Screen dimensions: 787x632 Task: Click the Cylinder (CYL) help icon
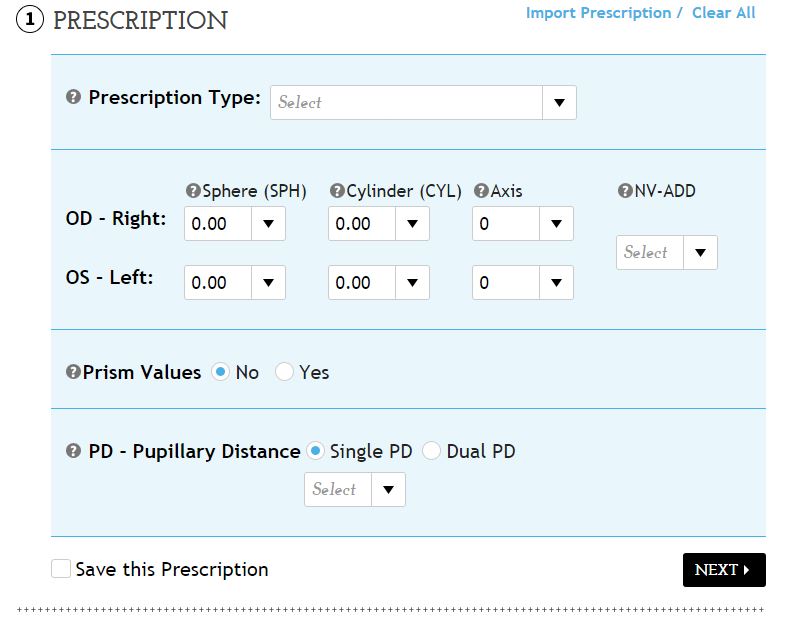pos(337,191)
